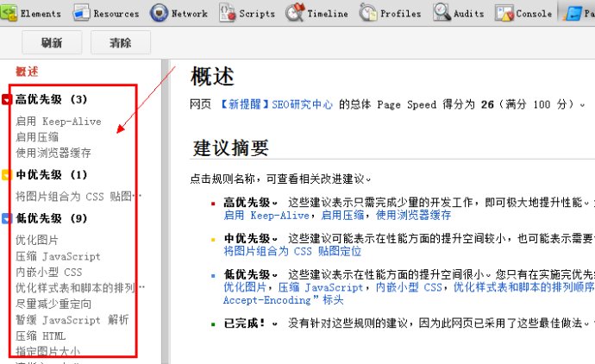The image size is (595, 364).
Task: Open 尽量减少重定向 in sidebar
Action: (53, 304)
